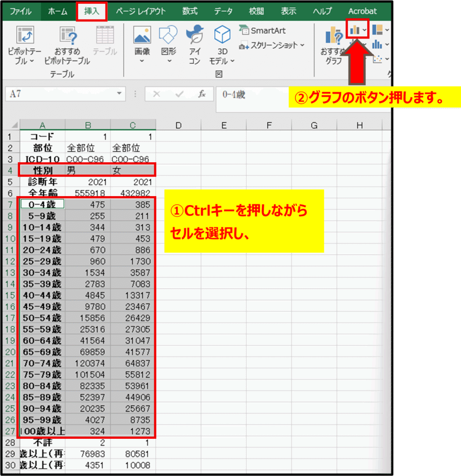This screenshot has width=461, height=476.
Task: Open Recommended PivotTables (おすすめピボットテーブル)
Action: tap(67, 36)
